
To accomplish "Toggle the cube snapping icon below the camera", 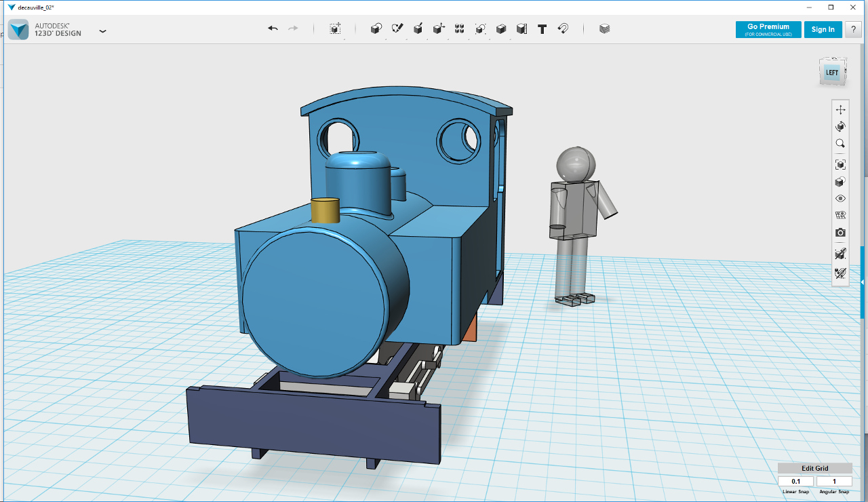I will [841, 254].
